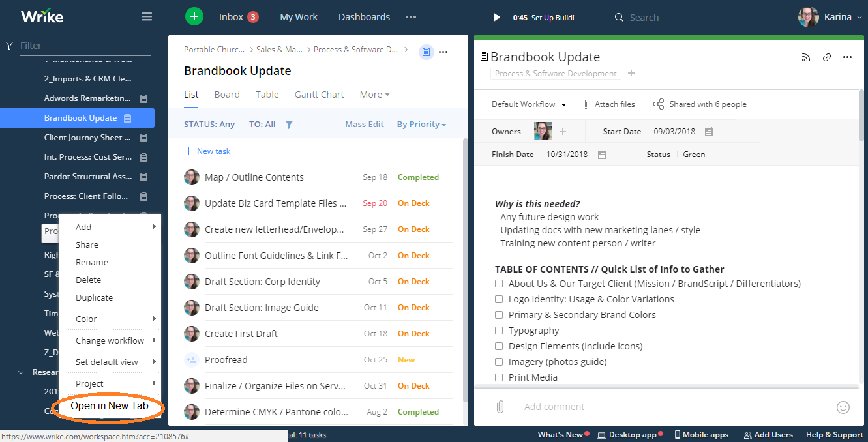Check the Typography checkbox
This screenshot has width=868, height=442.
point(499,331)
